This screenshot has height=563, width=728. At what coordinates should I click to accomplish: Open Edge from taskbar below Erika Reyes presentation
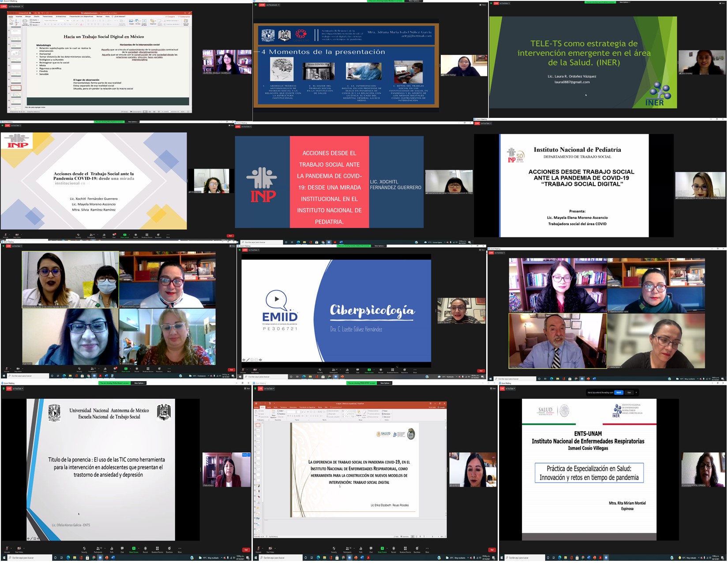[319, 558]
